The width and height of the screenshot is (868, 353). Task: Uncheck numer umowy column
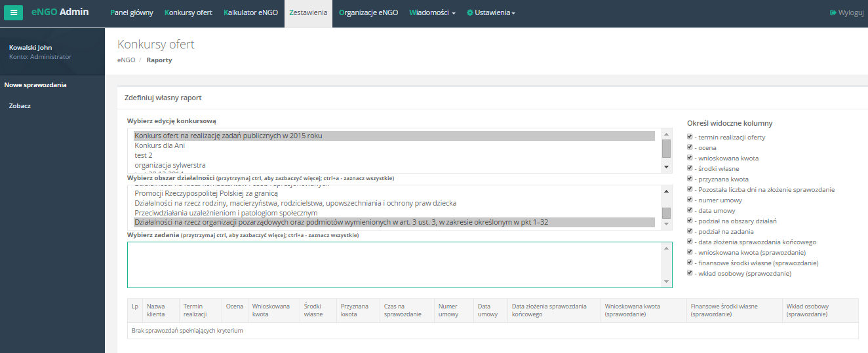tap(690, 200)
